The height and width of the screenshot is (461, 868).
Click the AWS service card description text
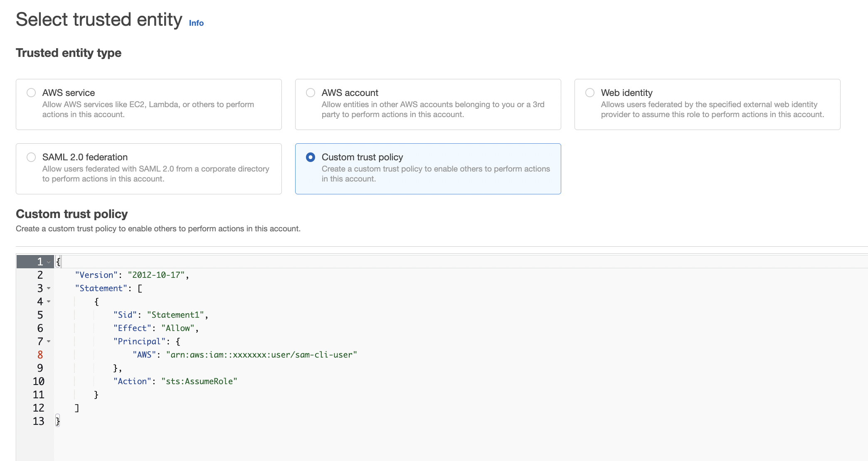tap(148, 110)
